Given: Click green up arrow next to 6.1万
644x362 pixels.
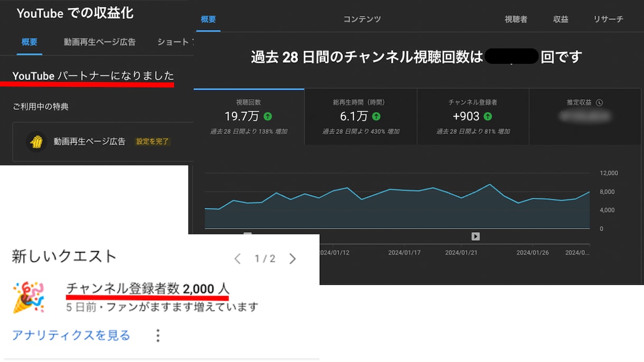Looking at the screenshot, I should point(376,116).
